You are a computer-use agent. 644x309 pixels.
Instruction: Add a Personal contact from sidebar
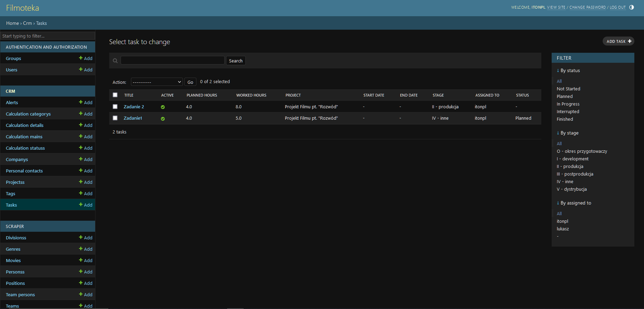(x=85, y=171)
